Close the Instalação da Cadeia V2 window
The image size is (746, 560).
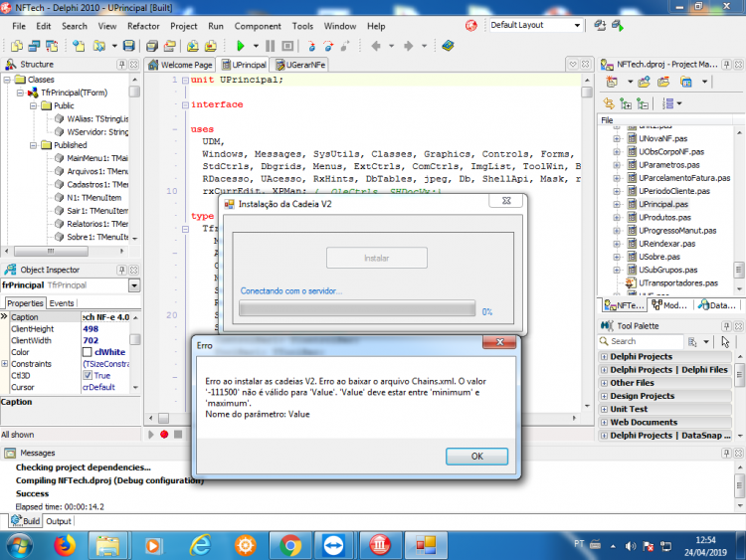click(x=506, y=201)
